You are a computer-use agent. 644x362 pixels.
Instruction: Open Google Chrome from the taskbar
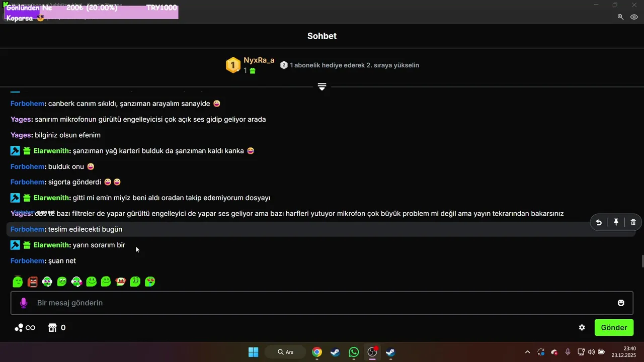(x=316, y=352)
